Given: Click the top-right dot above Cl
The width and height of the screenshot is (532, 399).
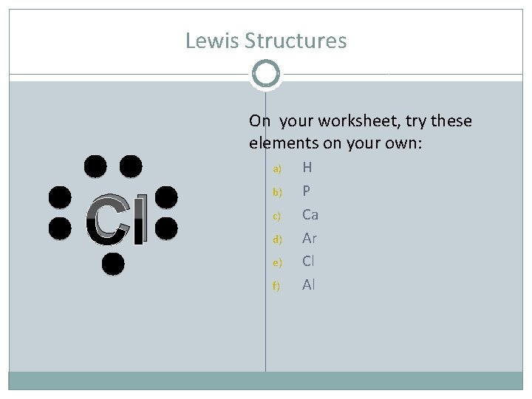Looking at the screenshot, I should (130, 166).
